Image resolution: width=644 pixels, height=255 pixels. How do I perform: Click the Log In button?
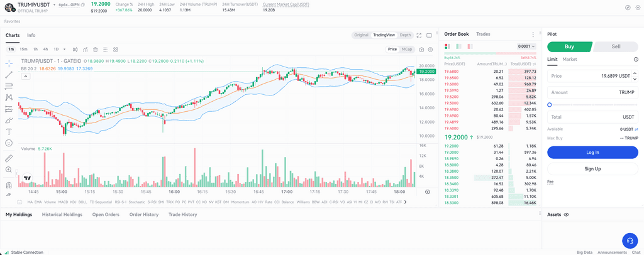tap(592, 152)
